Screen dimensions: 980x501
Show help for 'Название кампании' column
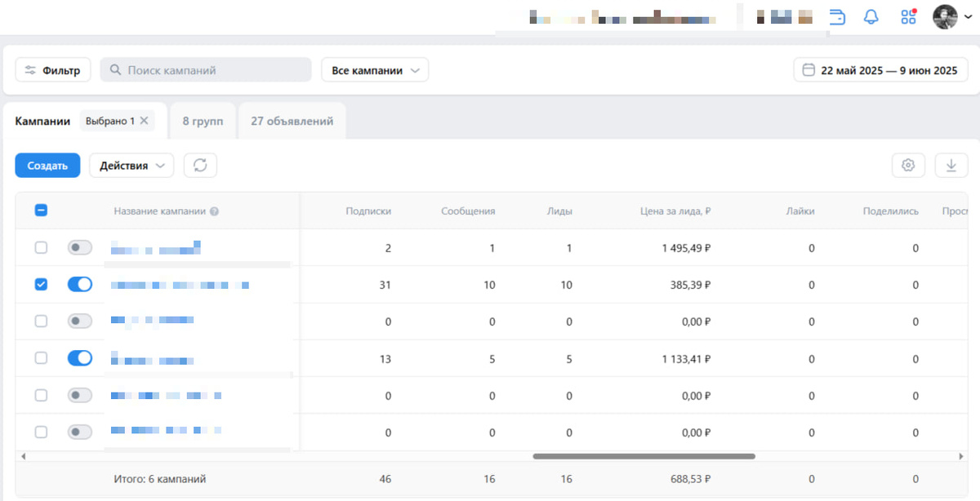coord(214,211)
